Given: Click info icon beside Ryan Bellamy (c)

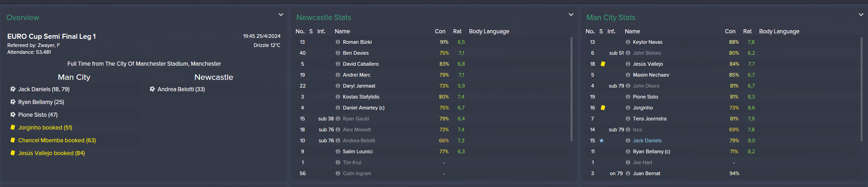Looking at the screenshot, I should pyautogui.click(x=628, y=151).
